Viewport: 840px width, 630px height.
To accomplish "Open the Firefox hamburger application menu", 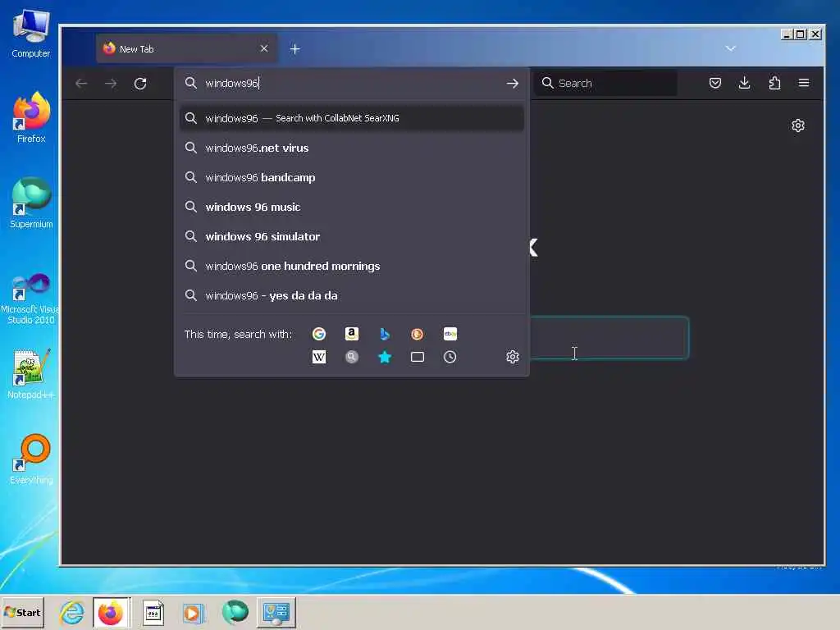I will tap(804, 83).
